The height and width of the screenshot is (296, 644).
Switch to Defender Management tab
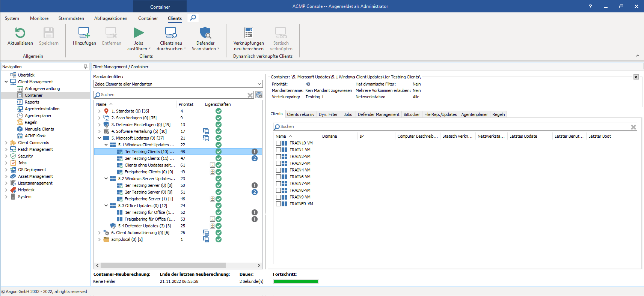(379, 114)
